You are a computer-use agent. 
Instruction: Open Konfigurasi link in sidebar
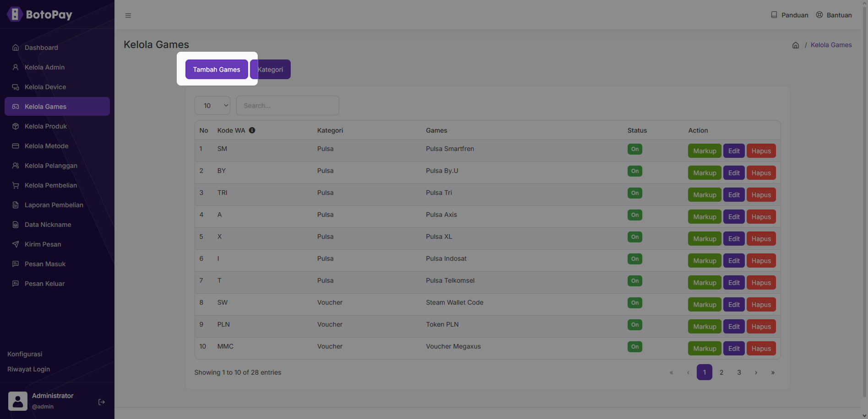25,354
